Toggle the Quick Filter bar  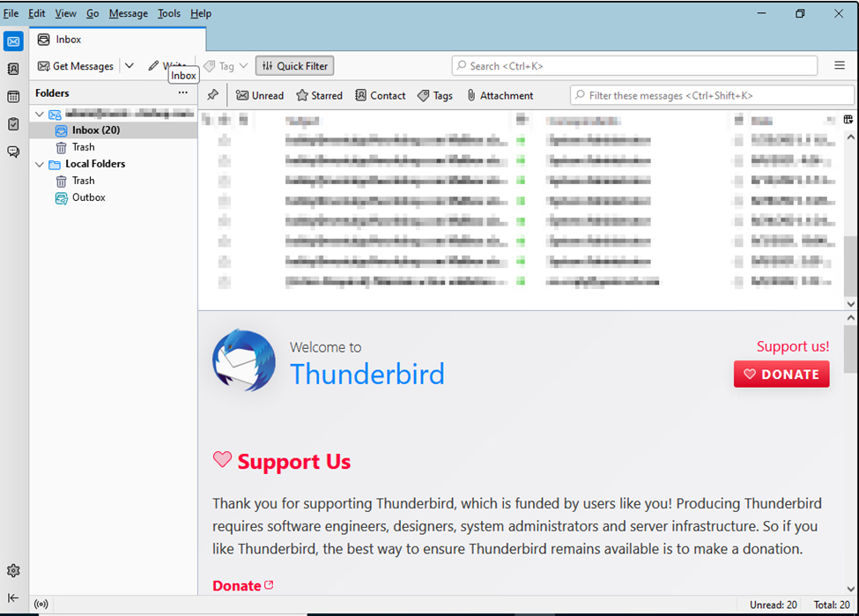295,66
